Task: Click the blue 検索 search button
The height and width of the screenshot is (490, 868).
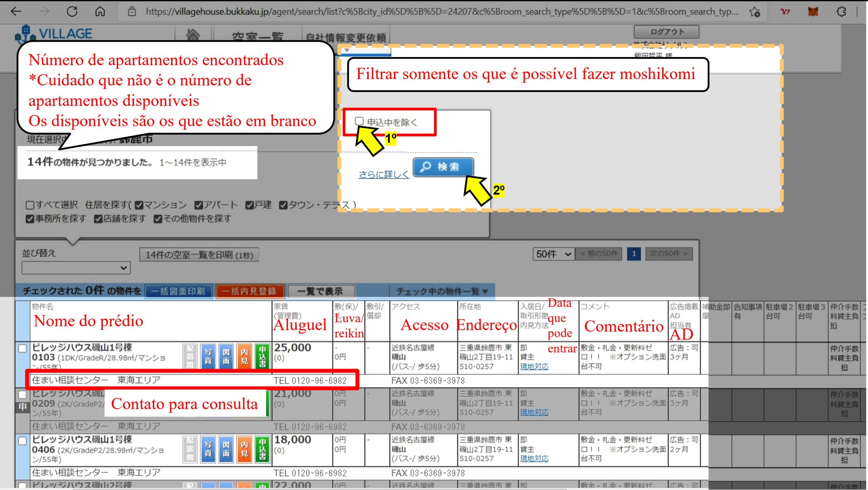Action: (443, 167)
